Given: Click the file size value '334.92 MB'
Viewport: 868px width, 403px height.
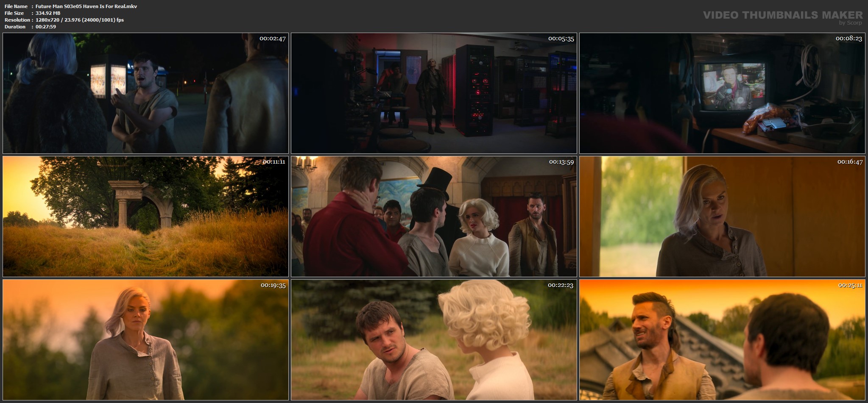Looking at the screenshot, I should click(48, 13).
